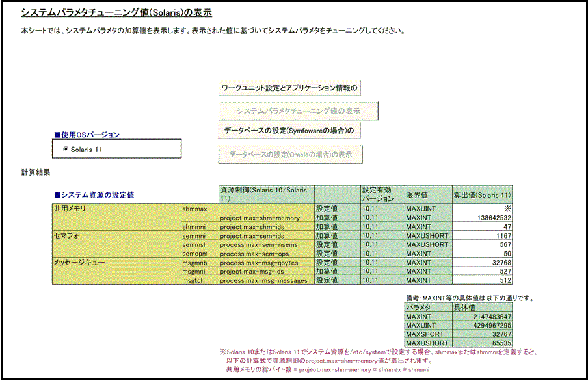This screenshot has height=381, width=588.
Task: Click the calculated value 138642532
Action: click(482, 218)
